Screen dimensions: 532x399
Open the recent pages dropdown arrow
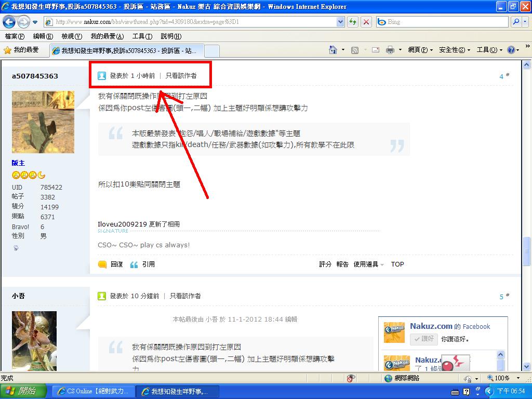click(35, 22)
